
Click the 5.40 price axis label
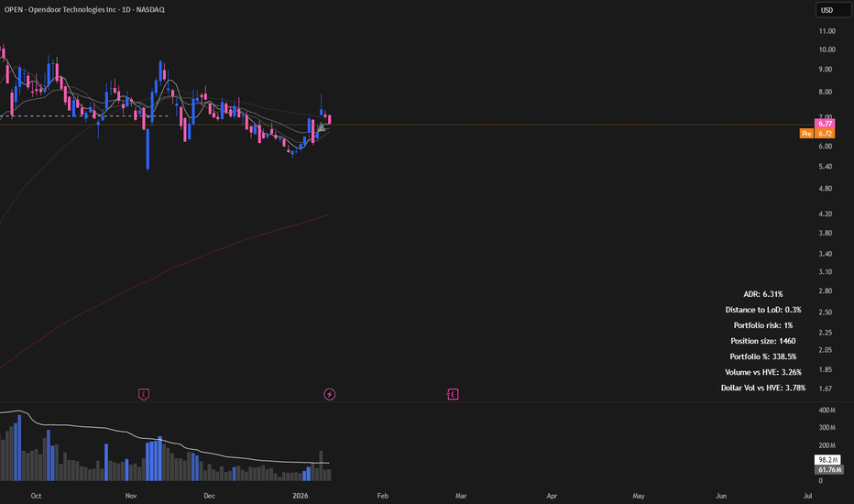pos(825,167)
